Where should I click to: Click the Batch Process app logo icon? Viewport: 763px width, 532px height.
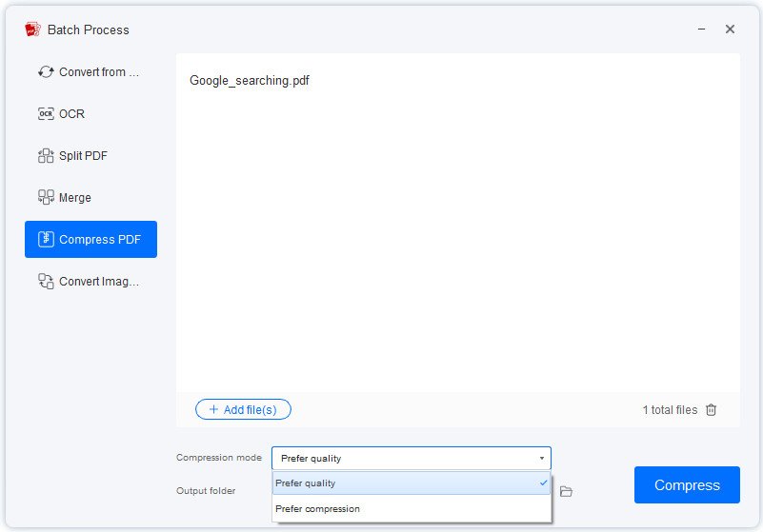(32, 30)
